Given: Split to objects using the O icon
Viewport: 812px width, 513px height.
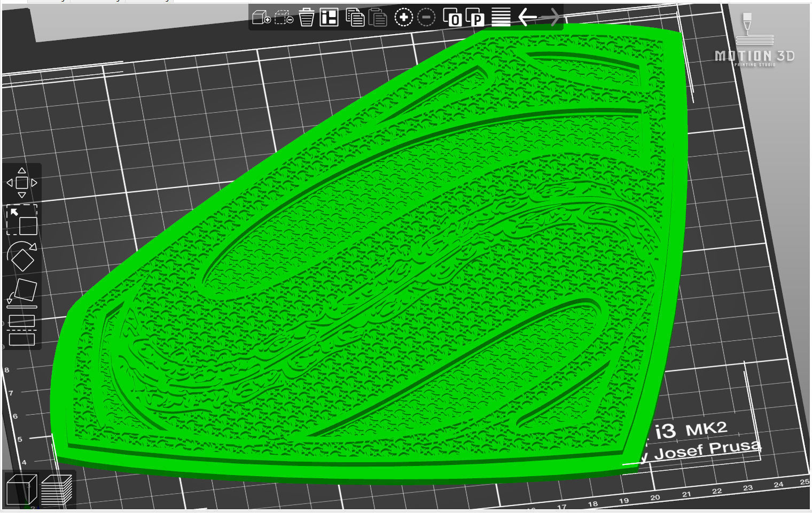Looking at the screenshot, I should pyautogui.click(x=452, y=18).
